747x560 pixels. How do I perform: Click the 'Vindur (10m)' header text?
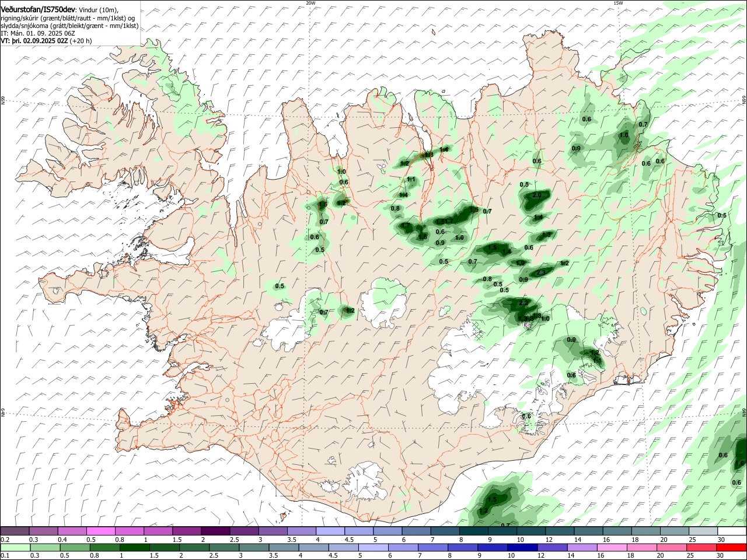click(x=98, y=10)
